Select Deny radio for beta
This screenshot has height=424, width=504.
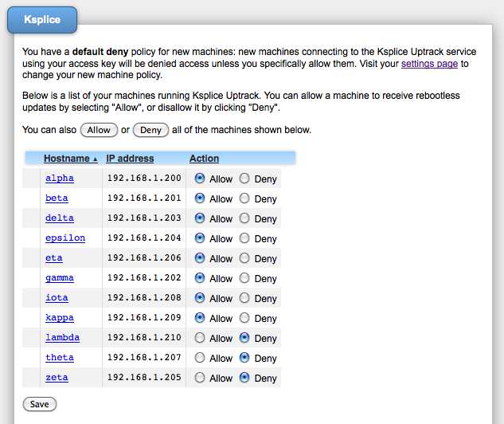coord(244,198)
